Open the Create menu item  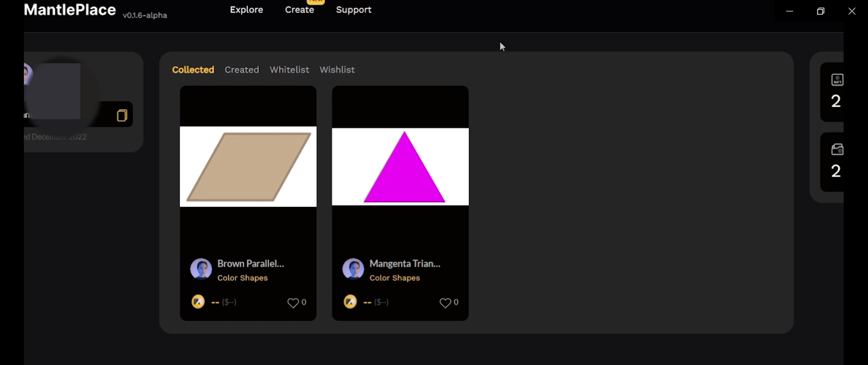click(299, 10)
